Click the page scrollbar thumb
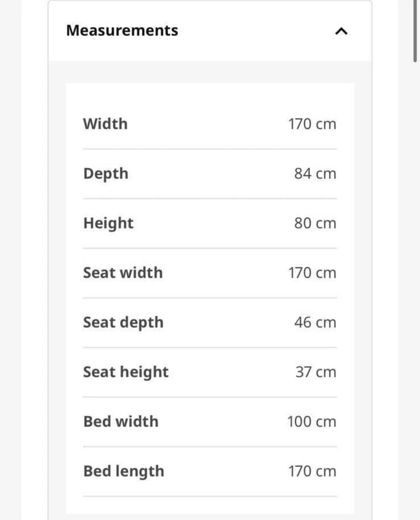 tap(415, 31)
